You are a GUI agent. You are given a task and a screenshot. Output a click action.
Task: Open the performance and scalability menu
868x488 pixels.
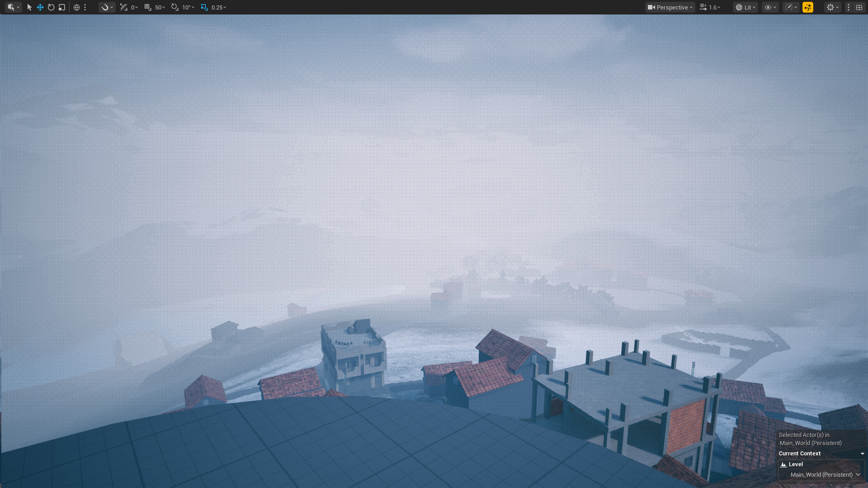[791, 7]
